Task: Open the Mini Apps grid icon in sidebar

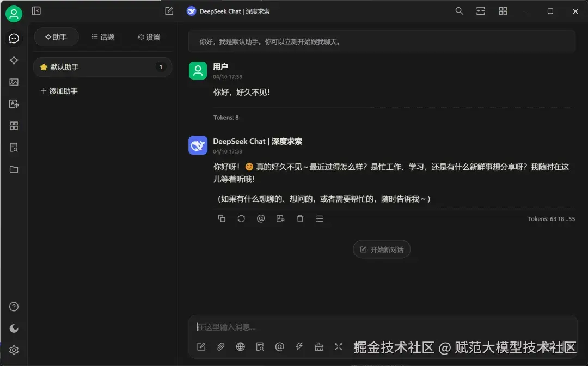Action: point(14,125)
